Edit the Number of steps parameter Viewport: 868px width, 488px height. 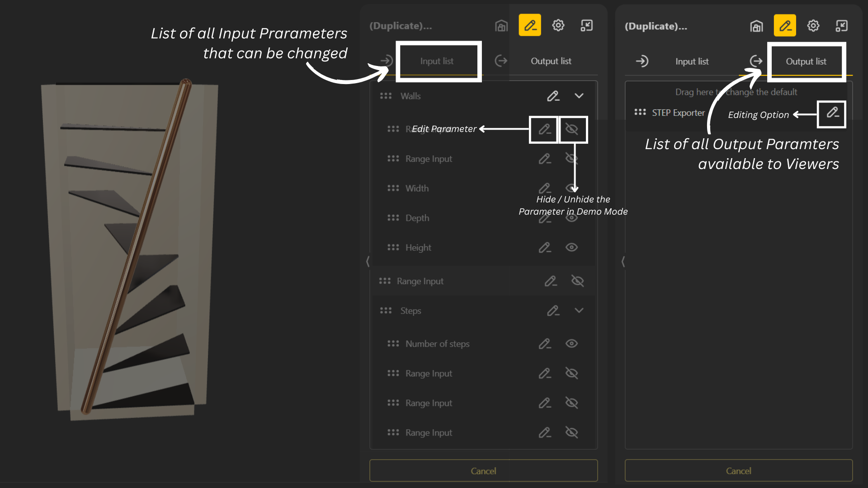pos(545,344)
